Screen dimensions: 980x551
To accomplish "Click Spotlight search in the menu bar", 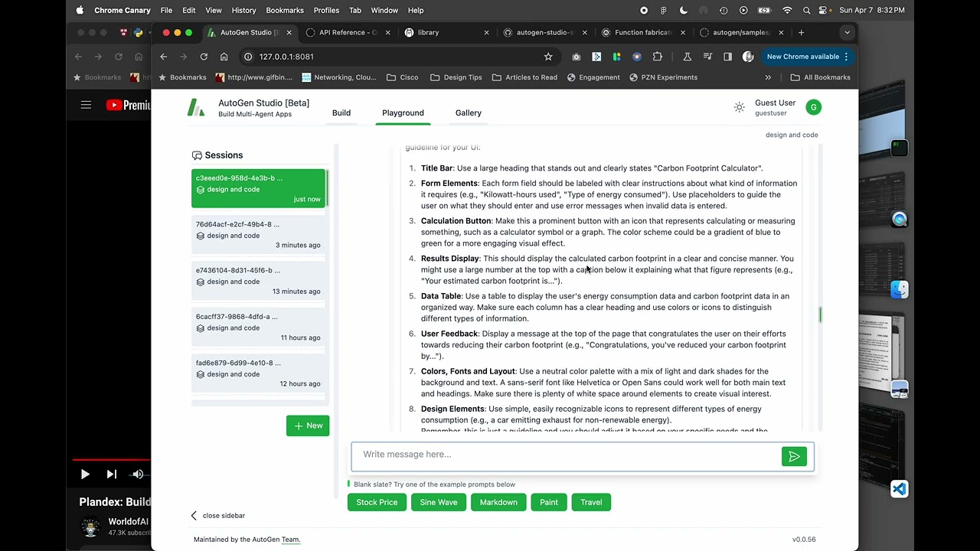I will (x=806, y=10).
